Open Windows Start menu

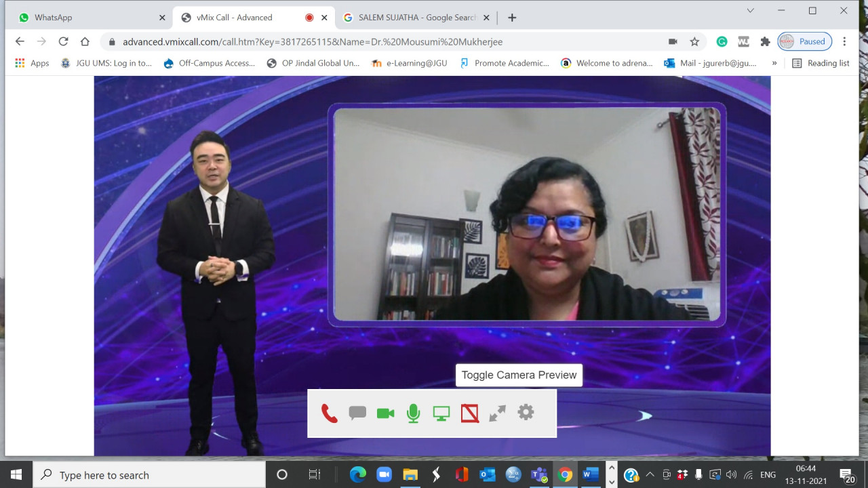point(16,474)
